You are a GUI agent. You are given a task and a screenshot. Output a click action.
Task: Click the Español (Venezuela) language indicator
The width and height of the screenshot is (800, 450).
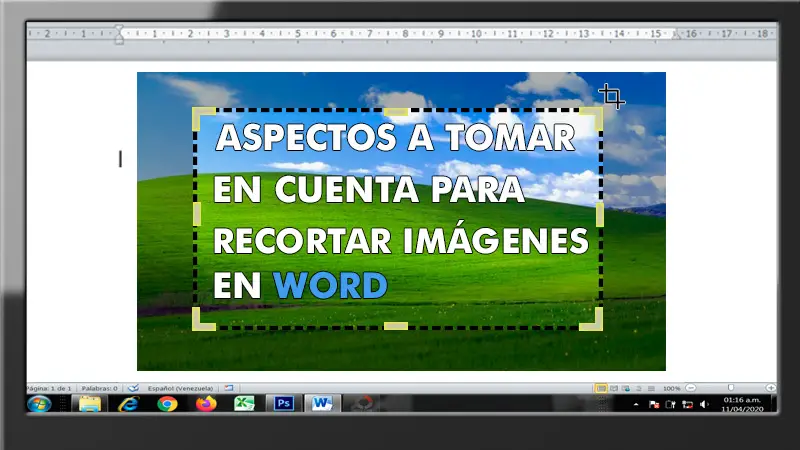point(180,388)
